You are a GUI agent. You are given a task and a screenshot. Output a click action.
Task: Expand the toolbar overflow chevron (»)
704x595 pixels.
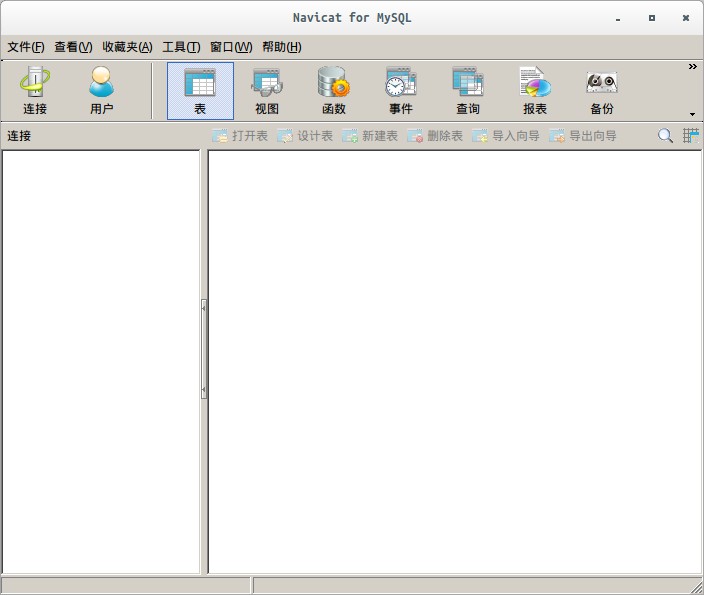(692, 66)
